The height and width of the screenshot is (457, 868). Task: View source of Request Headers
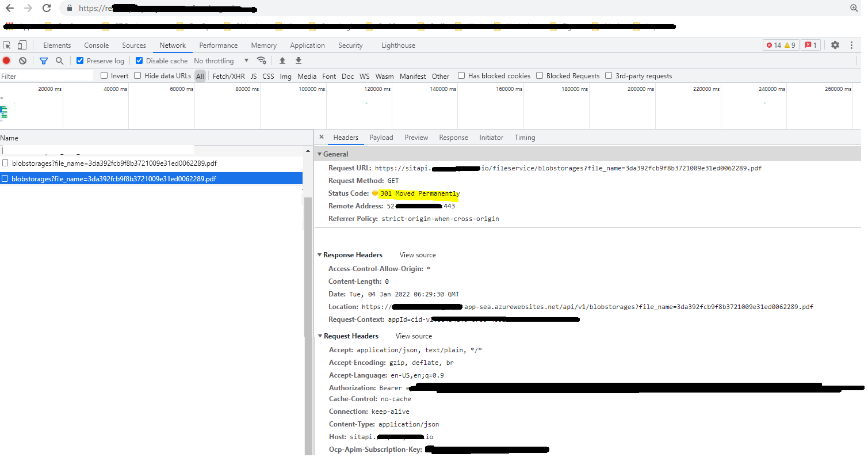(x=414, y=336)
